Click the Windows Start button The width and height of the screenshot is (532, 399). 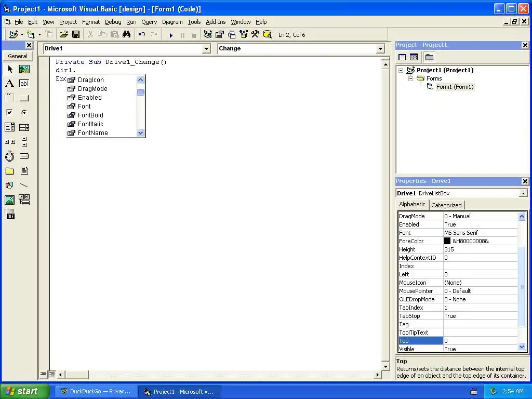click(24, 391)
